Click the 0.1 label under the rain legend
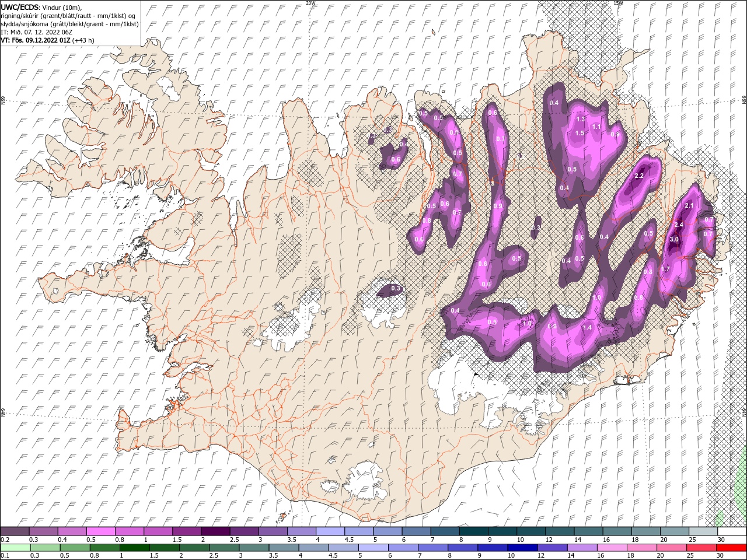Viewport: 747px width, 560px height. tap(5, 555)
